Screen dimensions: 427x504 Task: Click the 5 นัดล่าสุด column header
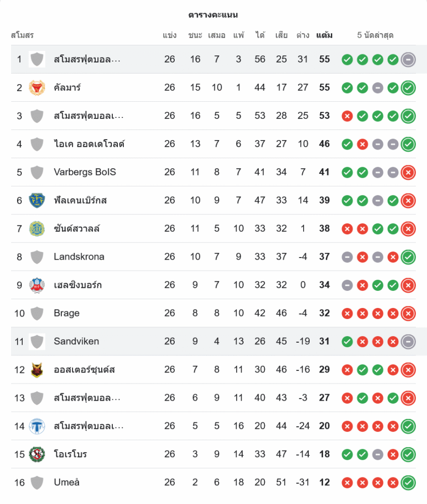(375, 35)
